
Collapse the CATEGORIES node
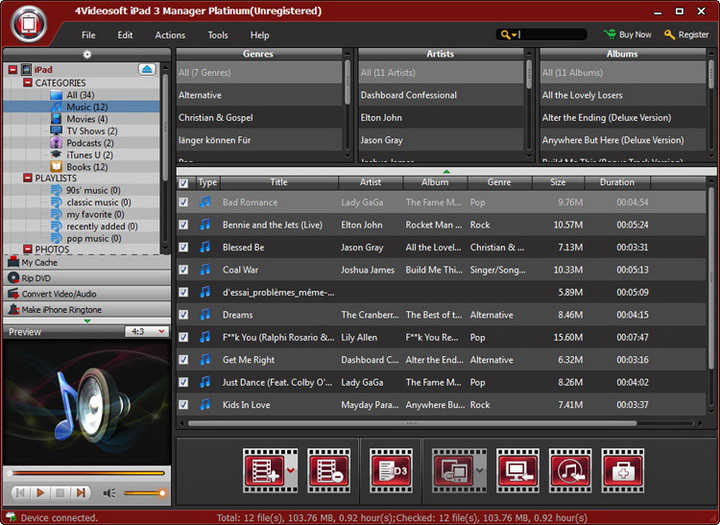[28, 83]
